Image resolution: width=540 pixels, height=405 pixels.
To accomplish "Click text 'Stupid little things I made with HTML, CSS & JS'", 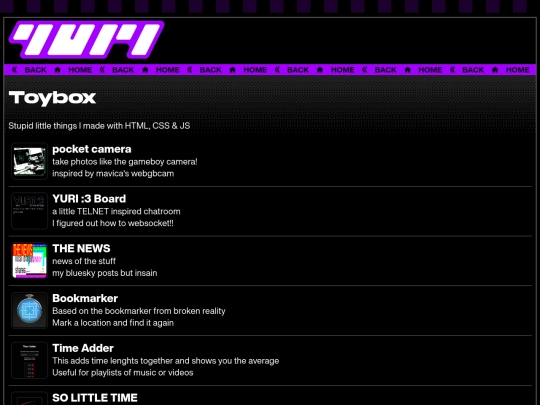I will pyautogui.click(x=99, y=126).
